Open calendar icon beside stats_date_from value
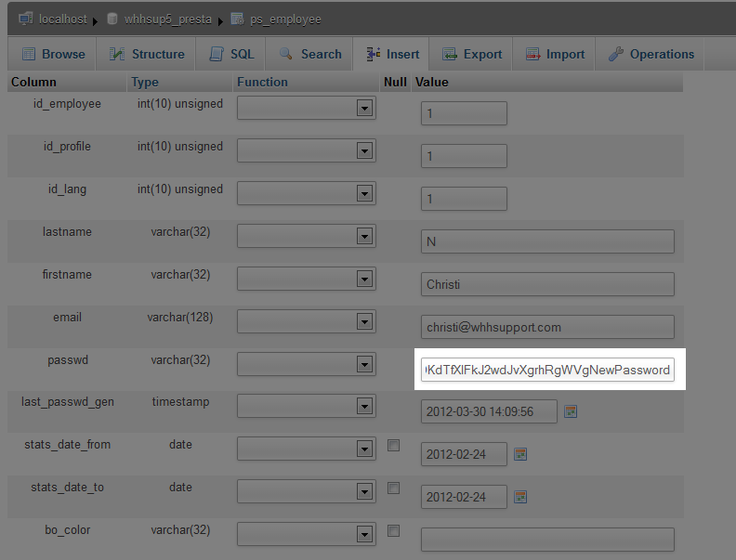The height and width of the screenshot is (560, 736). click(x=520, y=454)
